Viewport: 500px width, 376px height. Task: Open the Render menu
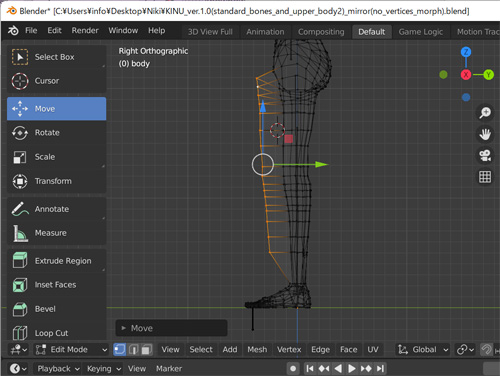(x=85, y=31)
